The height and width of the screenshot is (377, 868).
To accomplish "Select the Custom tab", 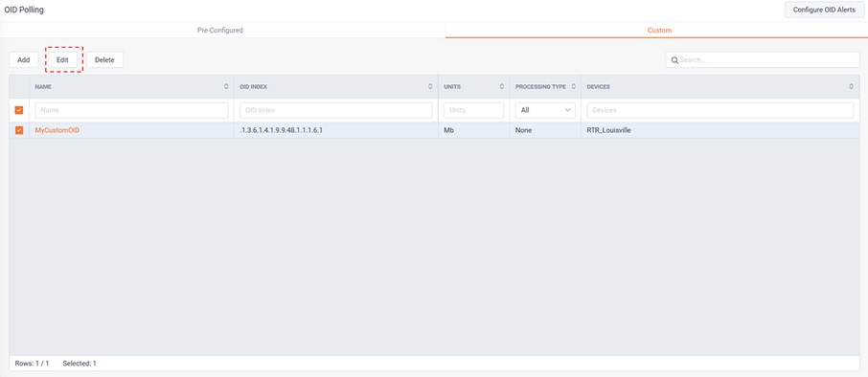I will coord(659,31).
